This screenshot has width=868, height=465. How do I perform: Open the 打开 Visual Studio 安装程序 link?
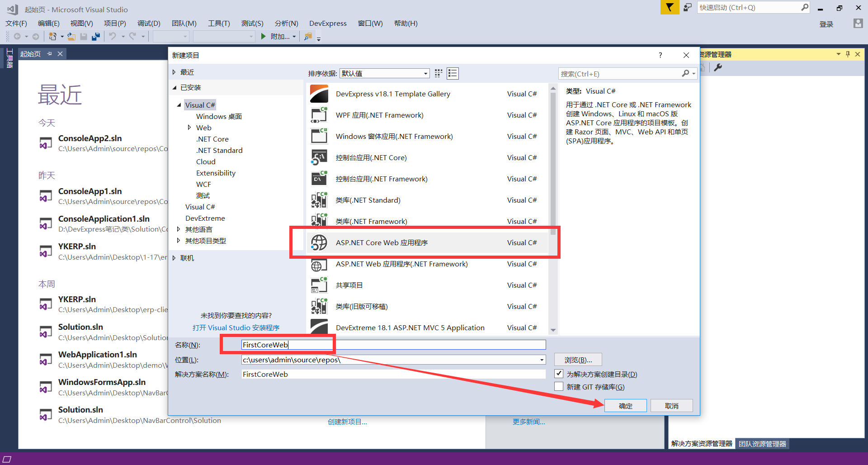tap(236, 327)
